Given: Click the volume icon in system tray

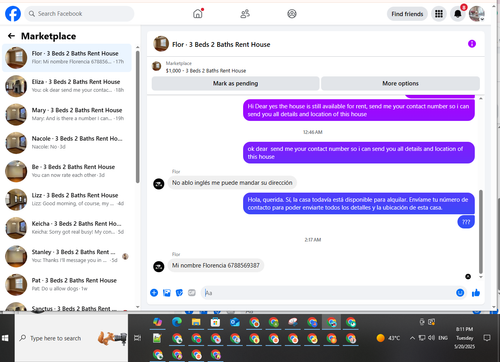Looking at the screenshot, I should [432, 338].
